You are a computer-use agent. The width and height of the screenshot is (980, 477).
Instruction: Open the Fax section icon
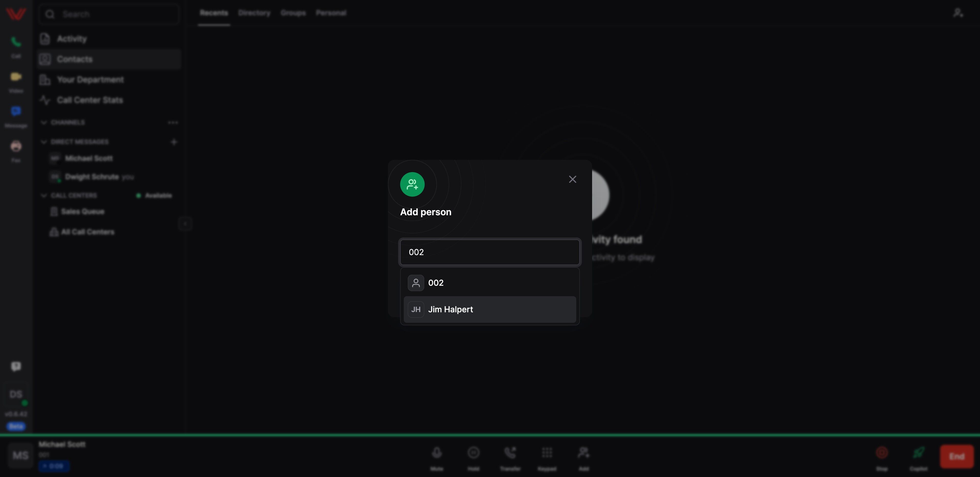[x=16, y=147]
